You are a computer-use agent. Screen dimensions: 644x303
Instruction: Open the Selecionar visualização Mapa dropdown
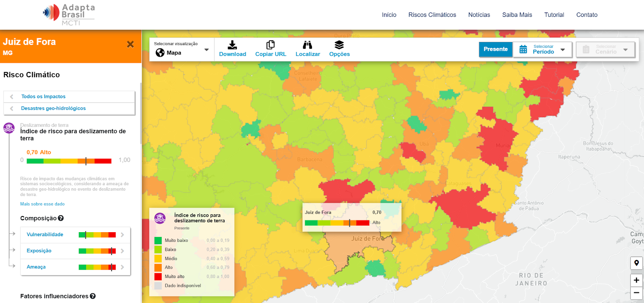pos(182,49)
